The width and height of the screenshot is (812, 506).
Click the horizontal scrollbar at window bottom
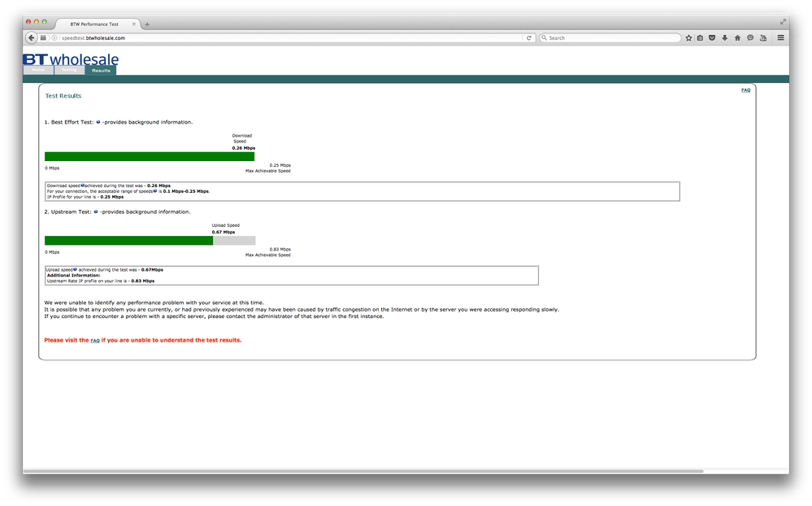(x=363, y=471)
